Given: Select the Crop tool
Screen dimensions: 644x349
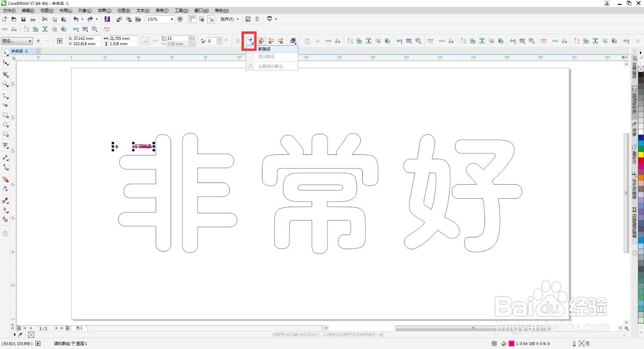Looking at the screenshot, I should click(5, 74).
